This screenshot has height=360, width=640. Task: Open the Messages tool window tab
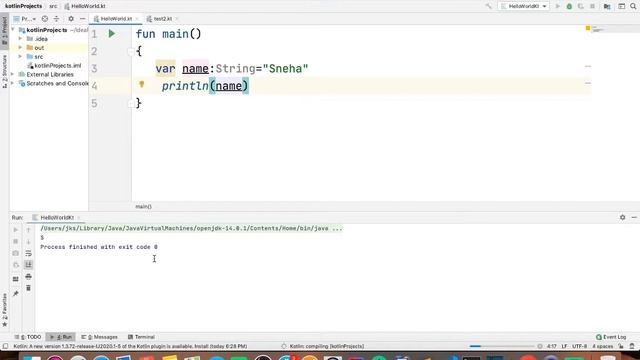pos(99,337)
